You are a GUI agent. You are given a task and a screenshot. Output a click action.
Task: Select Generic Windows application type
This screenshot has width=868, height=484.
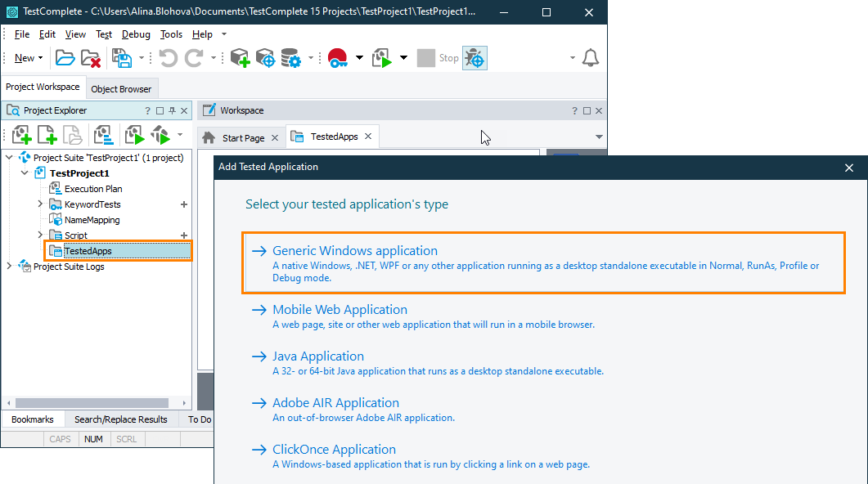coord(355,250)
